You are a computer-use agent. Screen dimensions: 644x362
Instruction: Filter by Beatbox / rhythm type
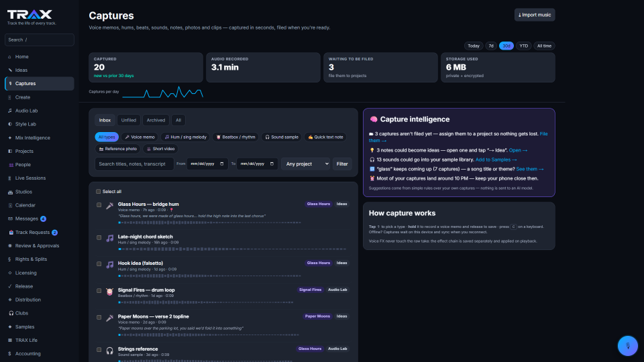click(235, 137)
